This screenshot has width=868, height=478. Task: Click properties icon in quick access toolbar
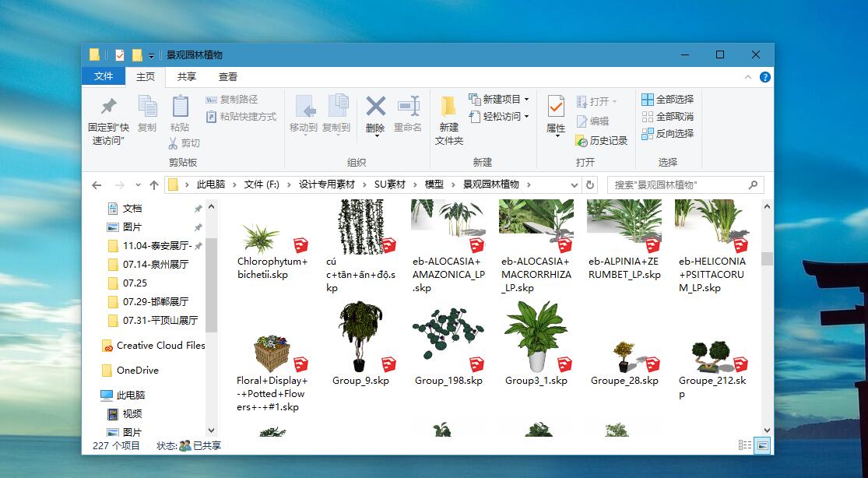[120, 54]
